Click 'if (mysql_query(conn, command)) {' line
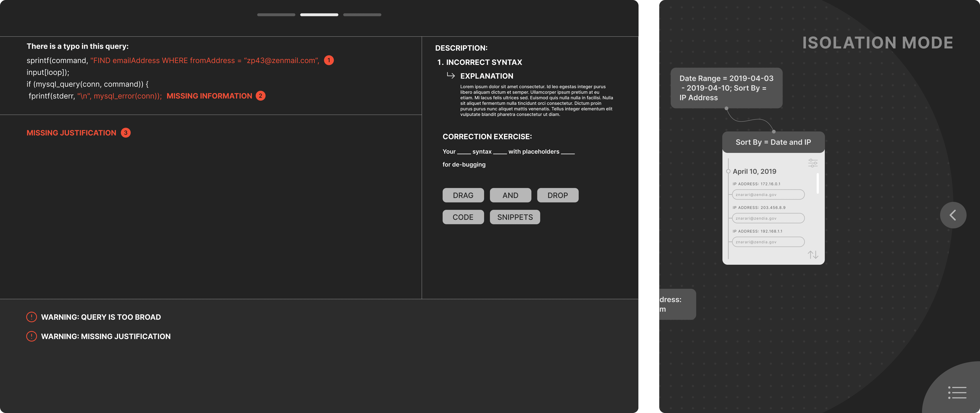This screenshot has height=413, width=980. point(88,84)
